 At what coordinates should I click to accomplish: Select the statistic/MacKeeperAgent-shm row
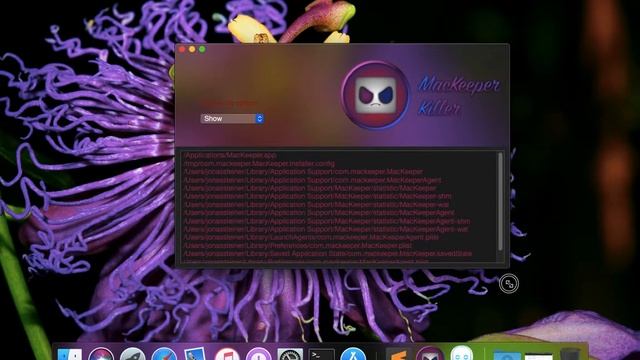pos(327,221)
